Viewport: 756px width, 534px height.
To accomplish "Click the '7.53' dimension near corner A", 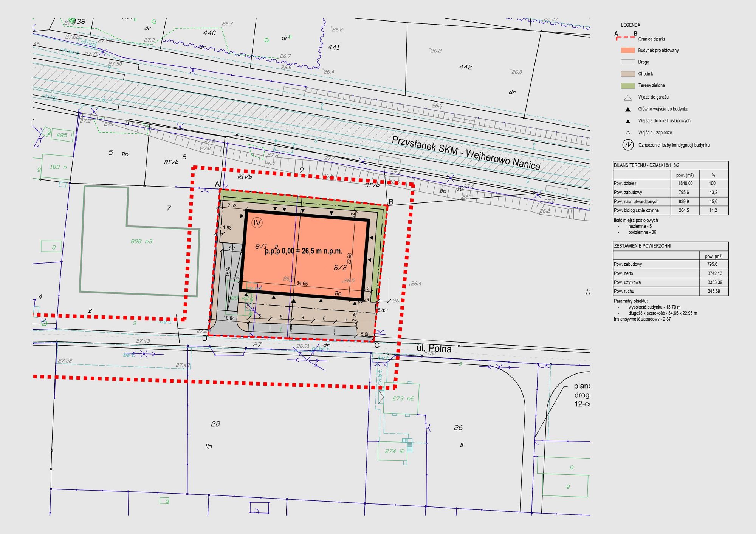I will (232, 206).
